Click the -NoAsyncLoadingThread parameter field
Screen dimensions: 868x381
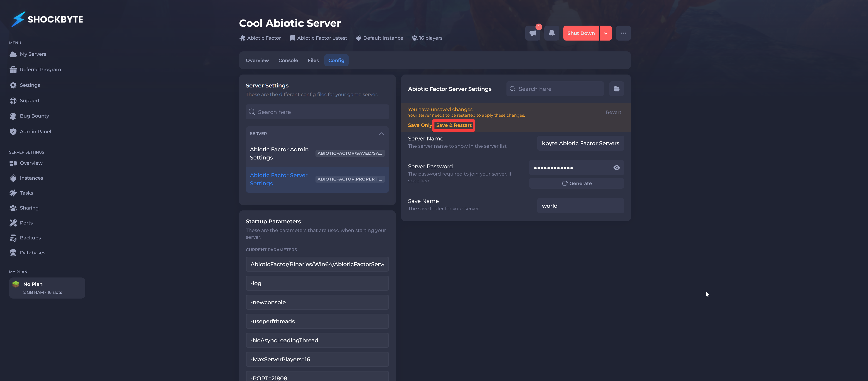[x=317, y=340]
